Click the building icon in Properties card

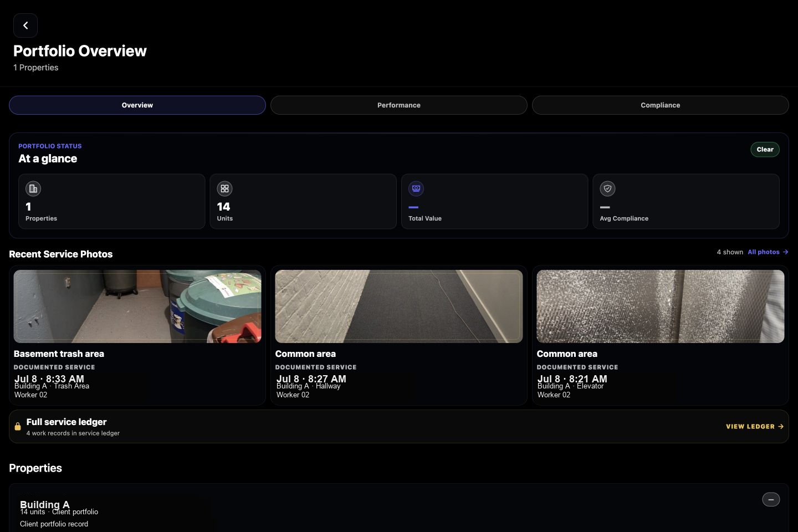coord(33,188)
